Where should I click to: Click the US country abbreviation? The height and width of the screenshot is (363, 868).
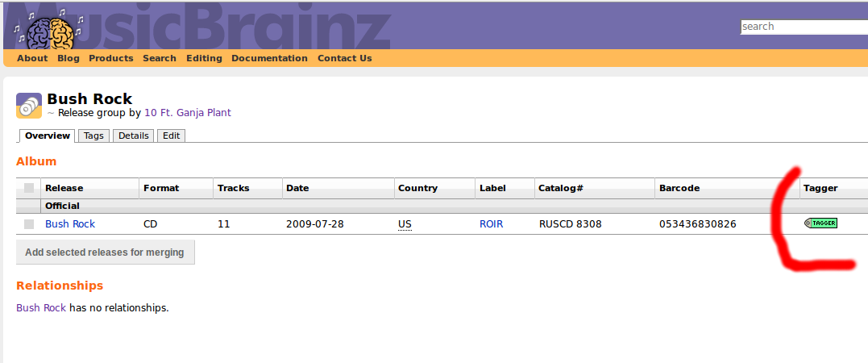tap(405, 224)
